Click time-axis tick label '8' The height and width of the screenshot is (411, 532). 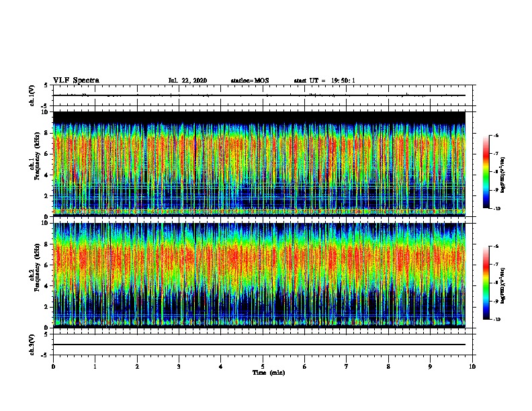tap(388, 367)
